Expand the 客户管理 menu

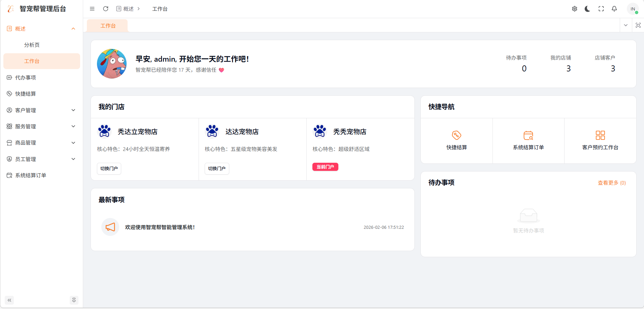pos(41,110)
